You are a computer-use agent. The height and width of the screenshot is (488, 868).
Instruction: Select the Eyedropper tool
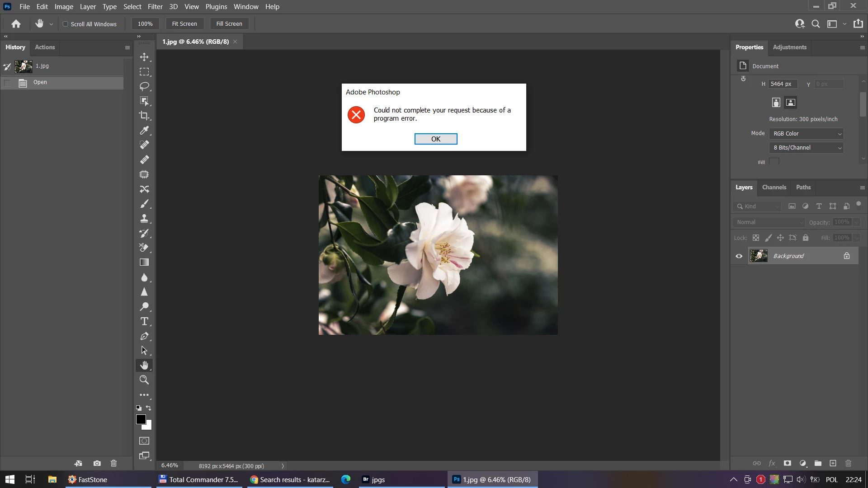point(144,131)
